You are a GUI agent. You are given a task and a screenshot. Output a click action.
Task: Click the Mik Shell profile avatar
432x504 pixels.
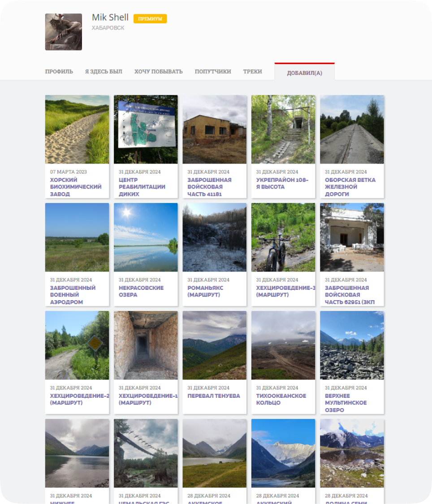pyautogui.click(x=63, y=32)
